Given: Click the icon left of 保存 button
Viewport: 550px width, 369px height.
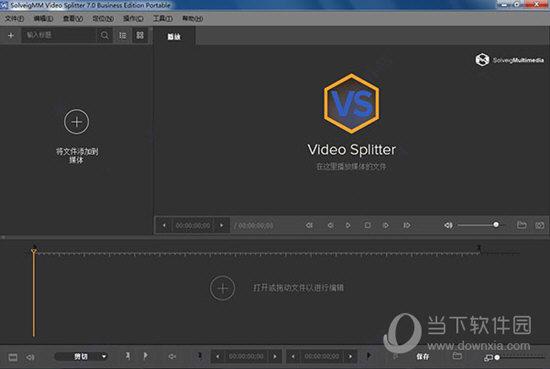Looking at the screenshot, I should coord(395,357).
